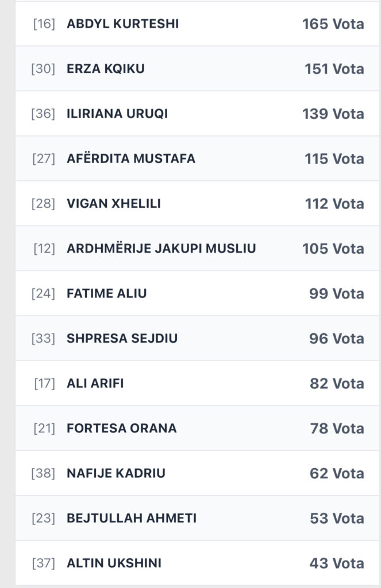Click the candidate number [36] label
This screenshot has width=381, height=588.
(x=43, y=114)
